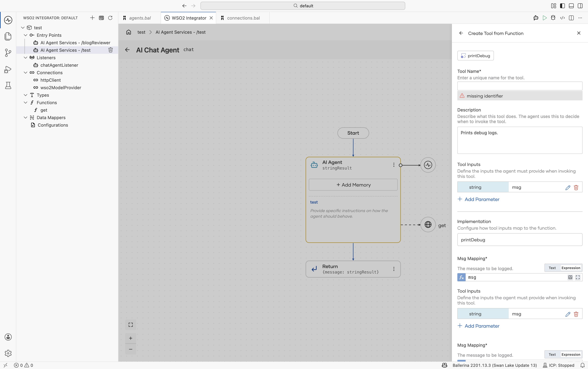
Task: Collapse the Connections section
Action: [x=26, y=73]
